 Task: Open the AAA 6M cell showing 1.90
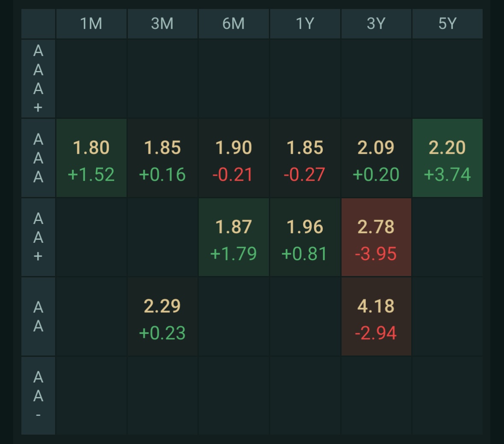233,158
